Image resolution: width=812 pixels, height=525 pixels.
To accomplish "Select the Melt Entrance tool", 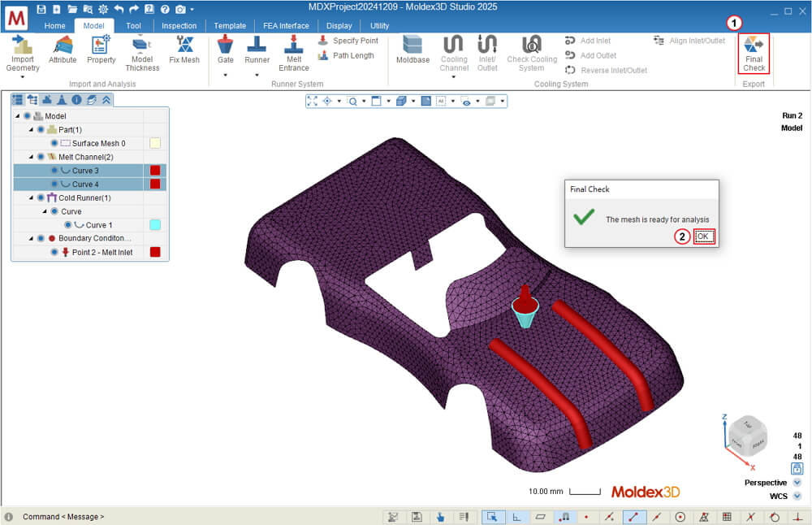I will click(294, 54).
